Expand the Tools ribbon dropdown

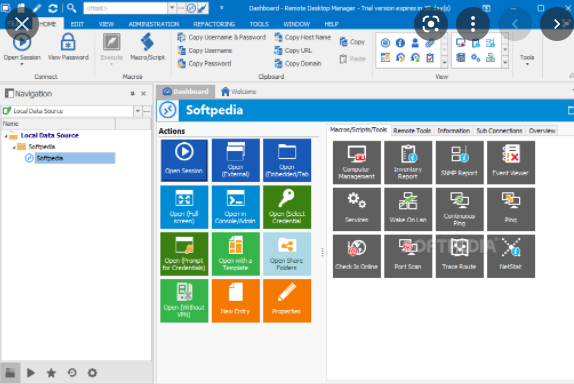pyautogui.click(x=527, y=60)
